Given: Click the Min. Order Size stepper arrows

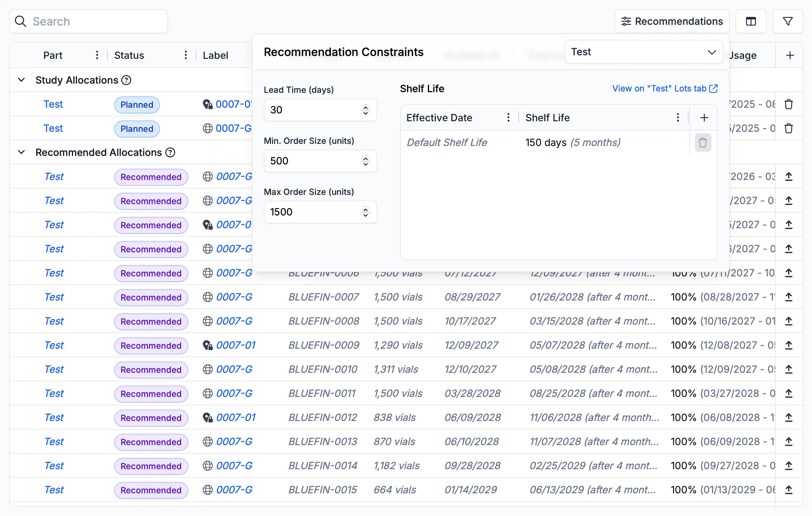Looking at the screenshot, I should [365, 161].
